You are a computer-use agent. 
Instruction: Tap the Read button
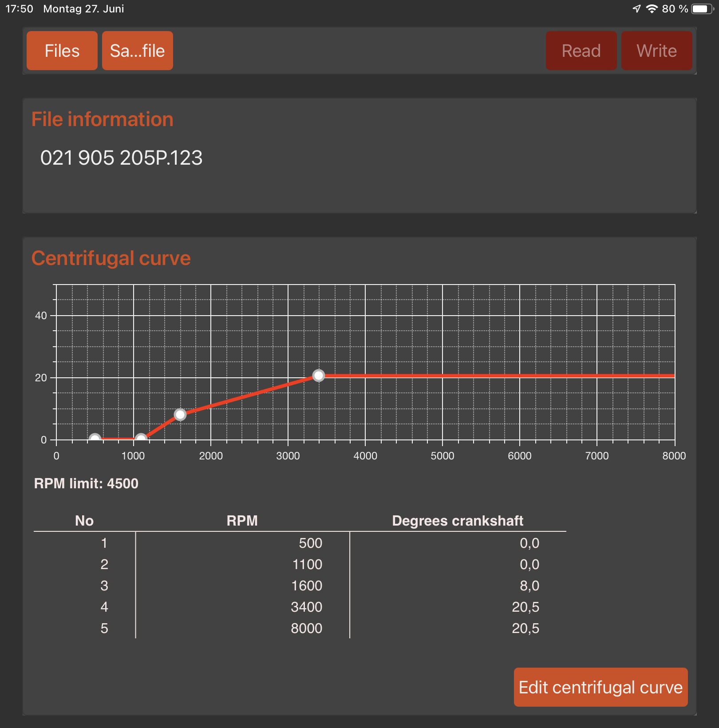[581, 51]
